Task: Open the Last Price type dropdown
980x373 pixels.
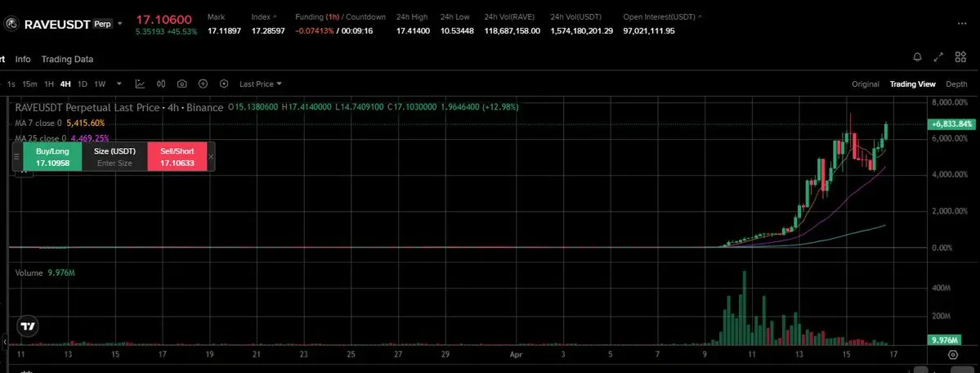Action: point(261,84)
